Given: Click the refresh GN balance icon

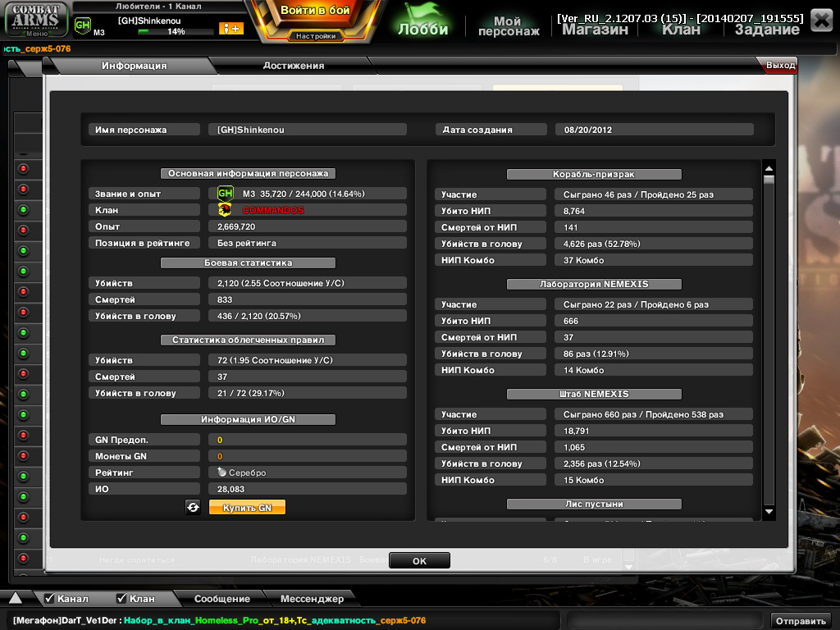Looking at the screenshot, I should point(193,507).
